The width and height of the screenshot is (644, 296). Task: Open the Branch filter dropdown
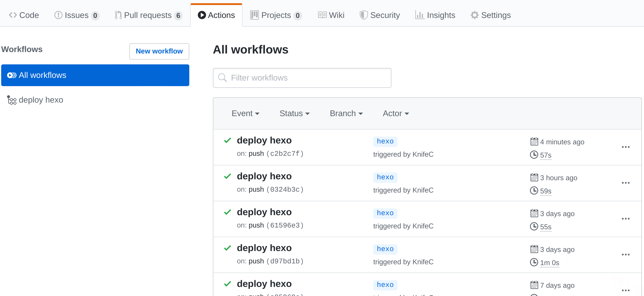pos(346,113)
